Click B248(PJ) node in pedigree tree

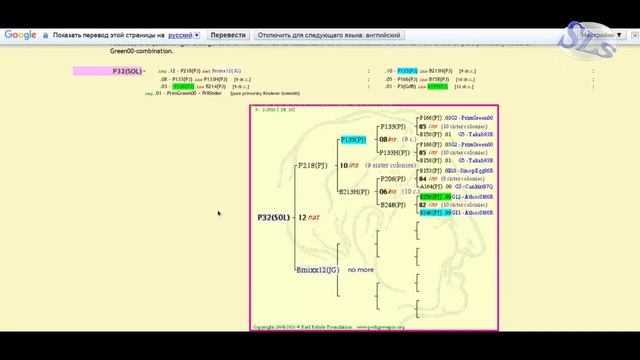tap(393, 205)
